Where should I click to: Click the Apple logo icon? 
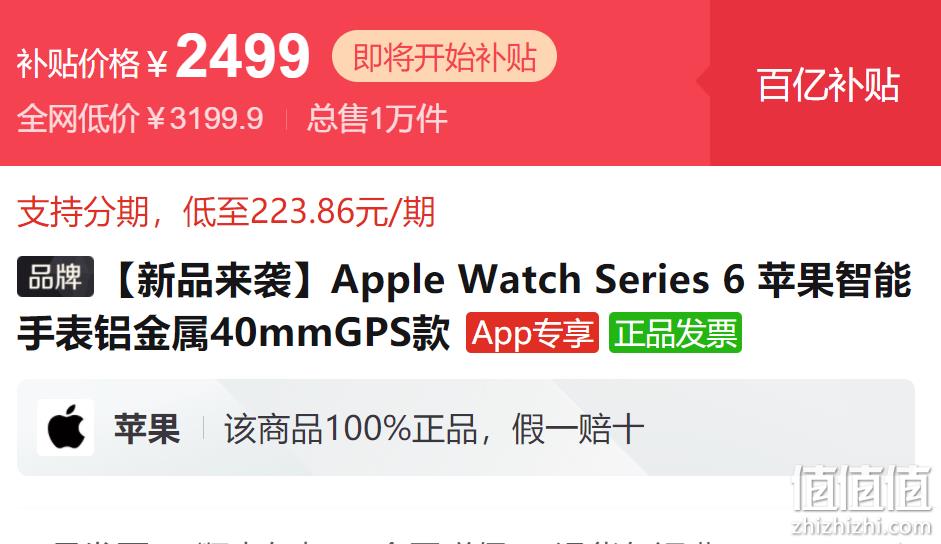[65, 428]
